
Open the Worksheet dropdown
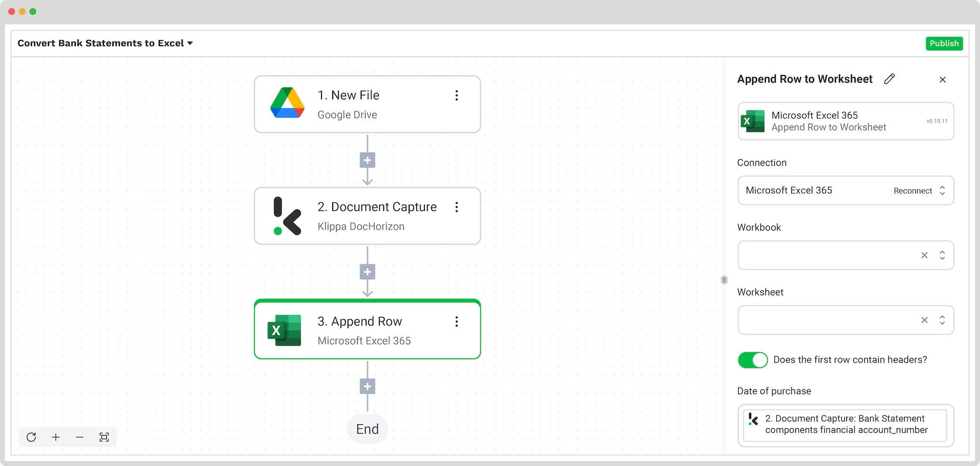942,320
